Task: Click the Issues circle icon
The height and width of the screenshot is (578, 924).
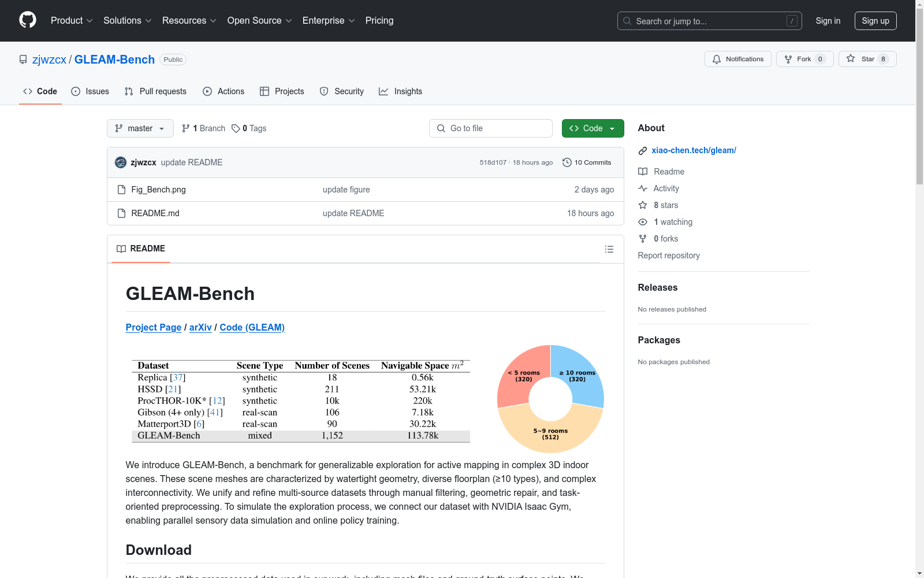Action: pos(76,91)
